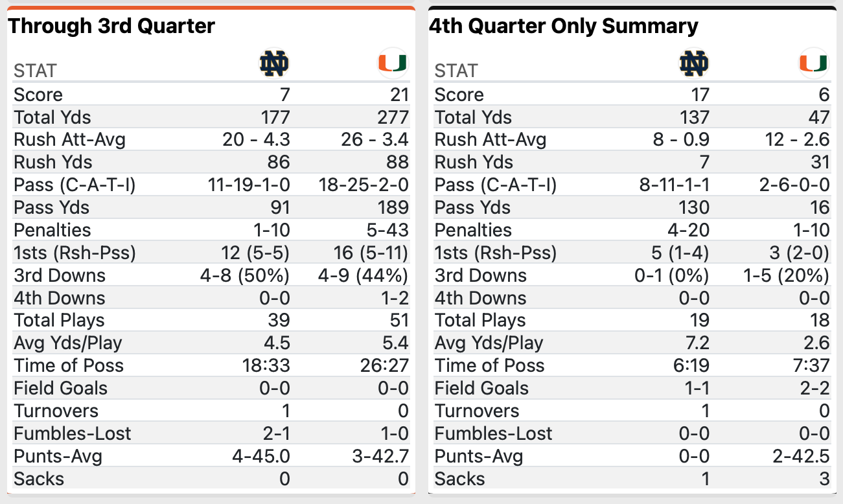Select the 4-9 (44%) third downs cell
The width and height of the screenshot is (843, 504).
363,275
